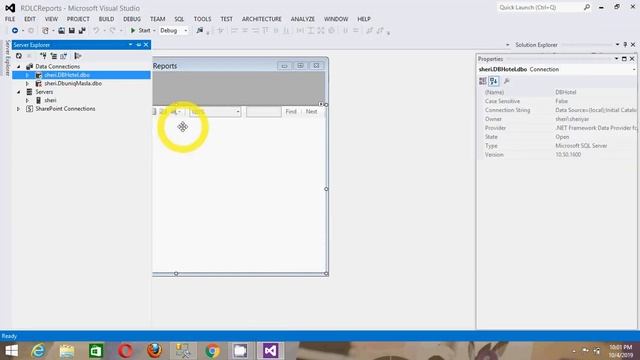
Task: Start debugging with the Start button
Action: (x=140, y=30)
